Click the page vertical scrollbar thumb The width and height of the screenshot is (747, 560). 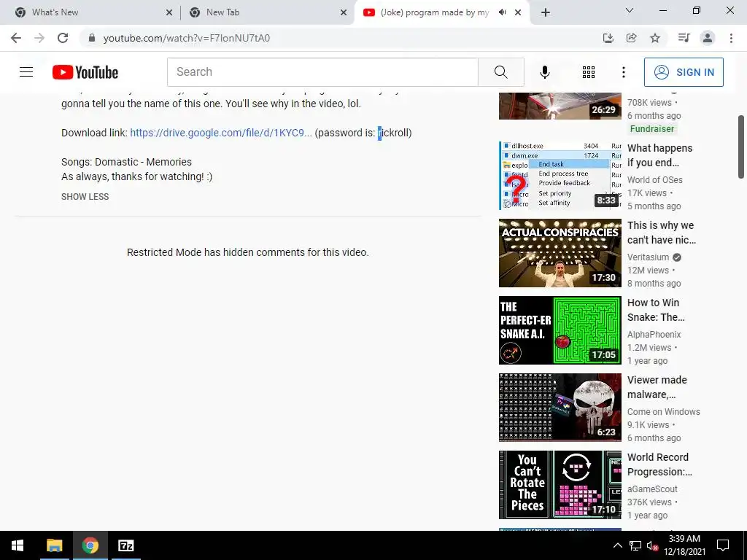coord(741,147)
